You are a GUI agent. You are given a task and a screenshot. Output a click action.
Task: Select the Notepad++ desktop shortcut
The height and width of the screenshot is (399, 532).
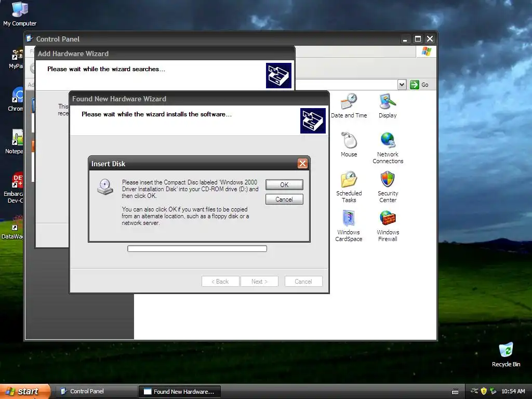(14, 142)
